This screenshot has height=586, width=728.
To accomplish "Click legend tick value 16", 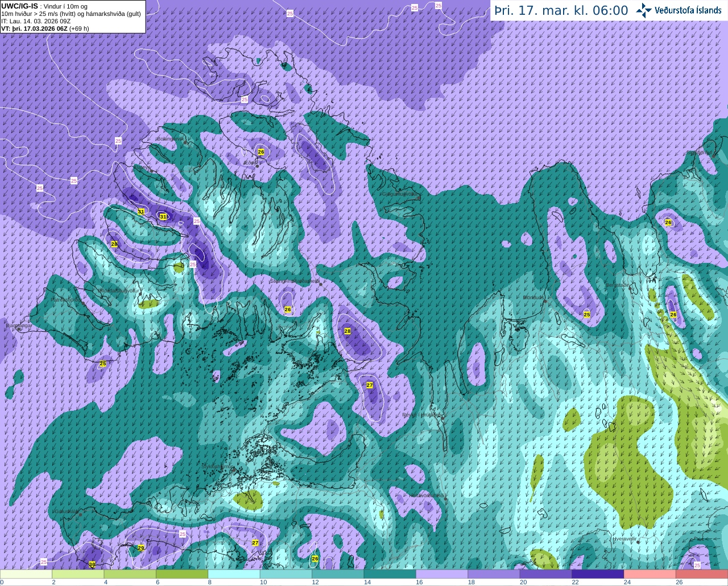I will point(418,582).
